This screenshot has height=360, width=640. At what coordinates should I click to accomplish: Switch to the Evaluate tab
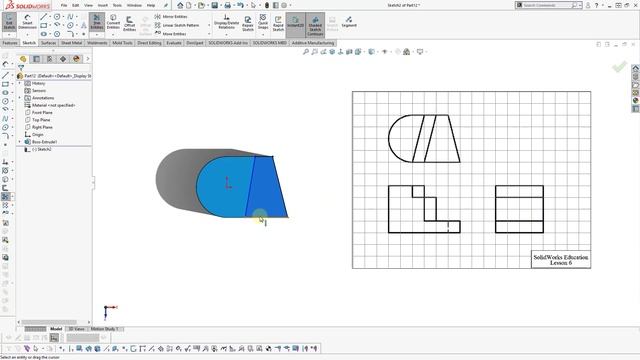pyautogui.click(x=174, y=43)
